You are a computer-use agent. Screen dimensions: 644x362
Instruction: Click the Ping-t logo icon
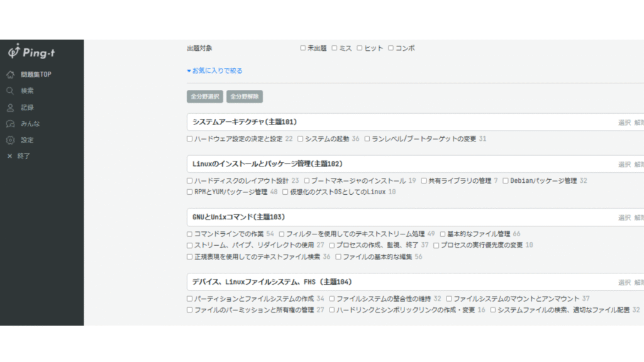click(14, 51)
